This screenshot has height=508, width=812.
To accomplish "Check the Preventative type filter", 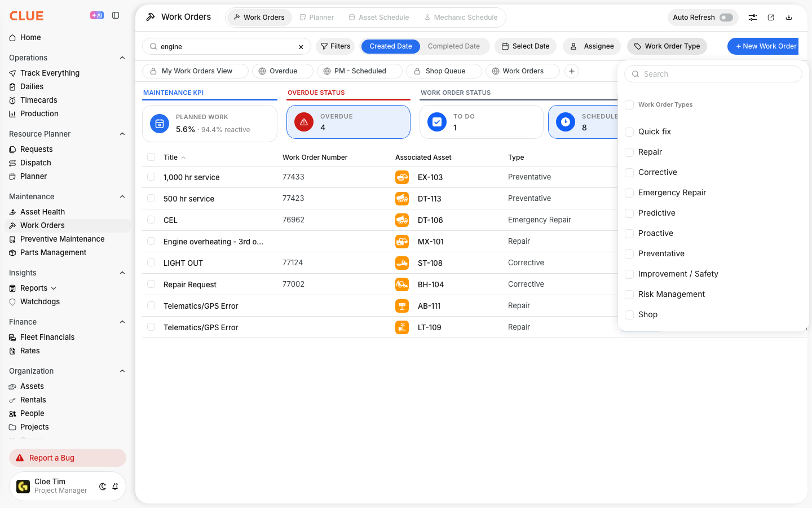I will pyautogui.click(x=629, y=254).
